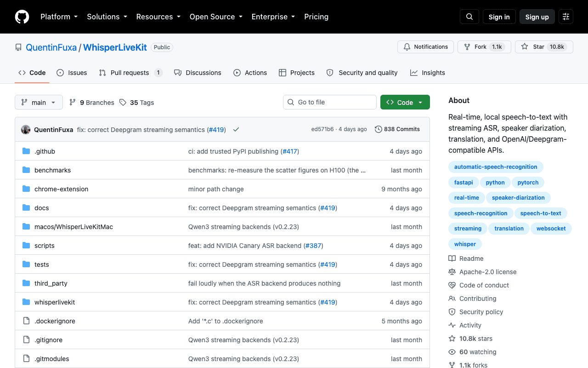The height and width of the screenshot is (368, 588).
Task: Click the Readme book icon
Action: (452, 259)
